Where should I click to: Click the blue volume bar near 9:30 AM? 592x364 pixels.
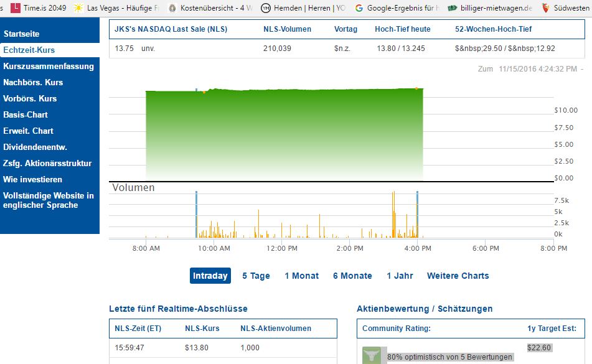coord(196,214)
